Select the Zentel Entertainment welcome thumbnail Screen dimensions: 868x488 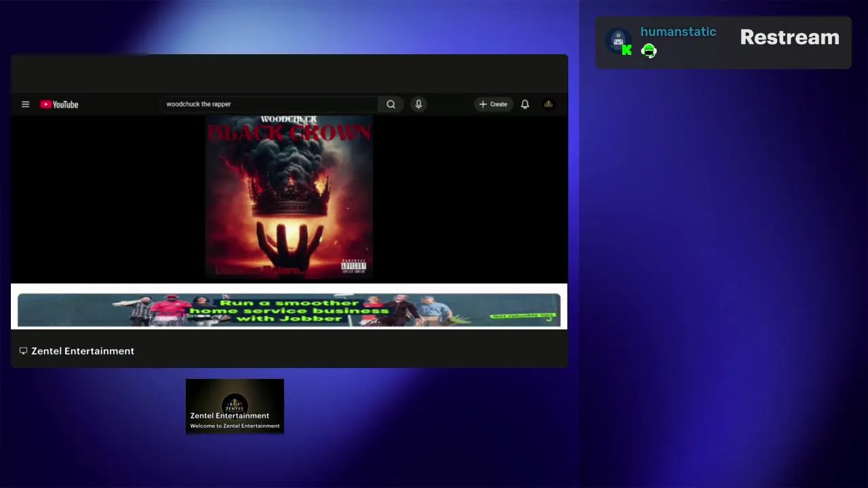(235, 406)
